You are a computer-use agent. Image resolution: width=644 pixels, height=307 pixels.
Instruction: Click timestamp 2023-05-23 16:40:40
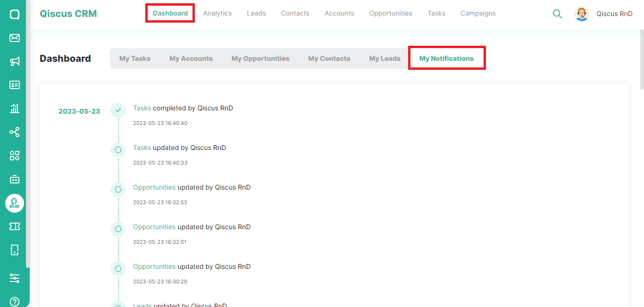[x=160, y=123]
